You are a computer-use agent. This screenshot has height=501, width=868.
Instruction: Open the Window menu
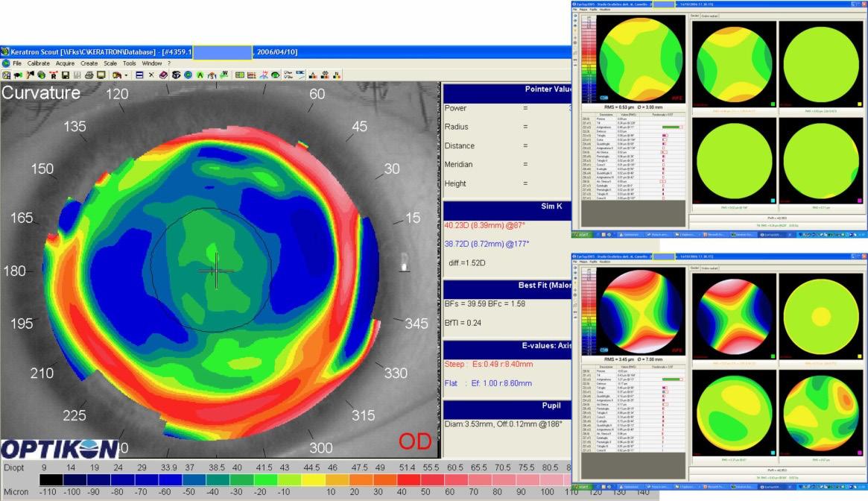[x=152, y=63]
